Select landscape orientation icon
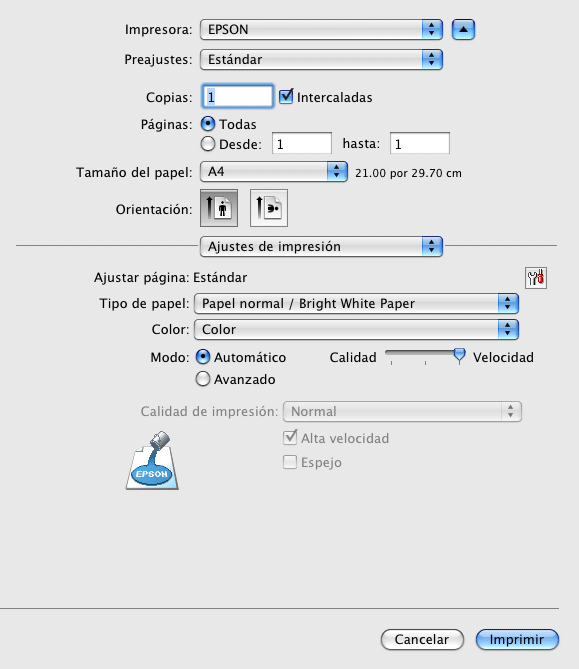 (x=269, y=208)
